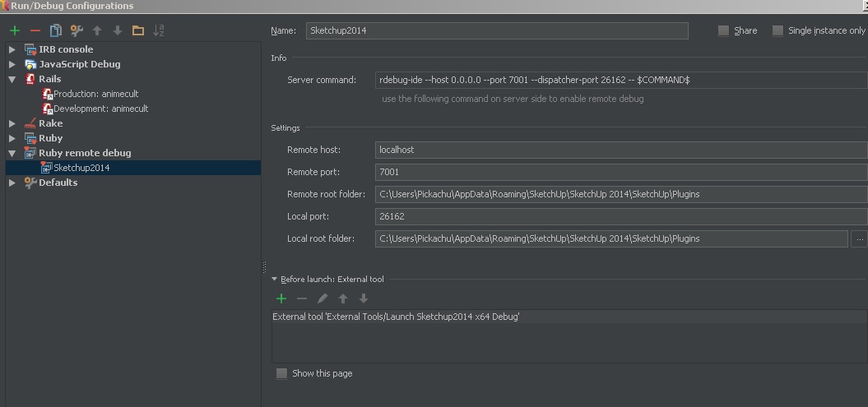
Task: Select the Ruby remote debug label
Action: 85,153
